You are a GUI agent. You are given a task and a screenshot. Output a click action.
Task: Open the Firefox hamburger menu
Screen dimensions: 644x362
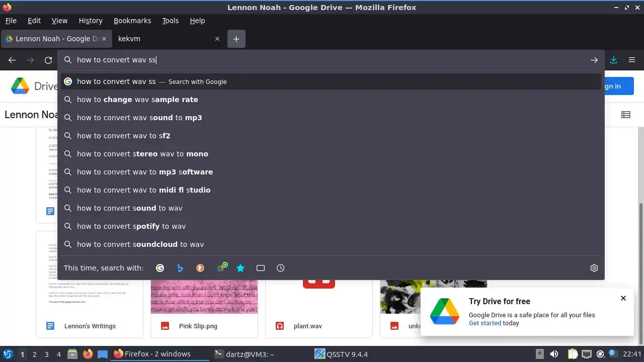pyautogui.click(x=632, y=60)
